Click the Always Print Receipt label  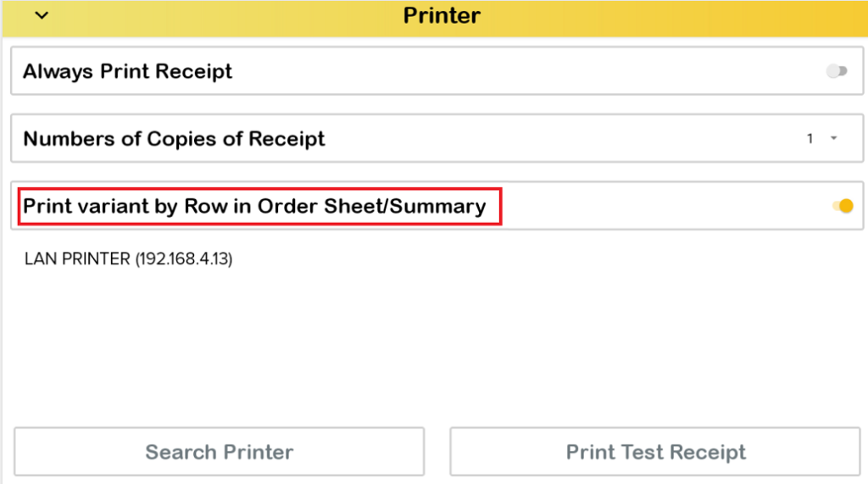(128, 71)
